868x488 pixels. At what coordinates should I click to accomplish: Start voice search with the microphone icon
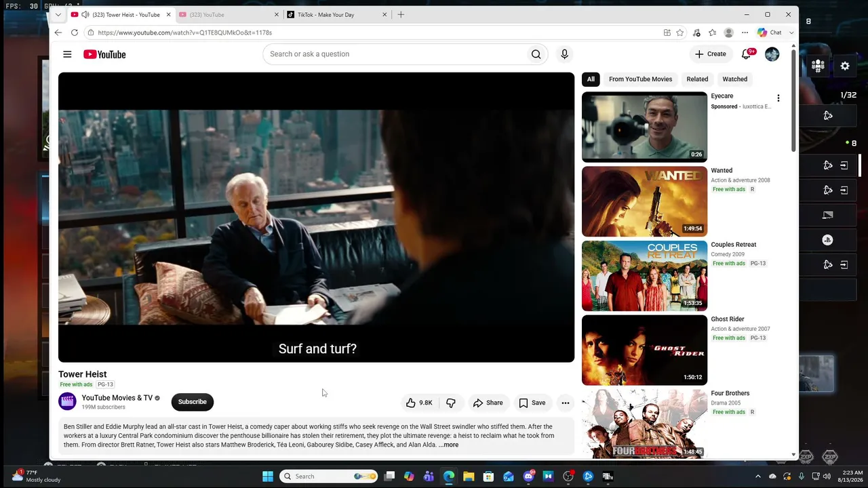pyautogui.click(x=564, y=54)
